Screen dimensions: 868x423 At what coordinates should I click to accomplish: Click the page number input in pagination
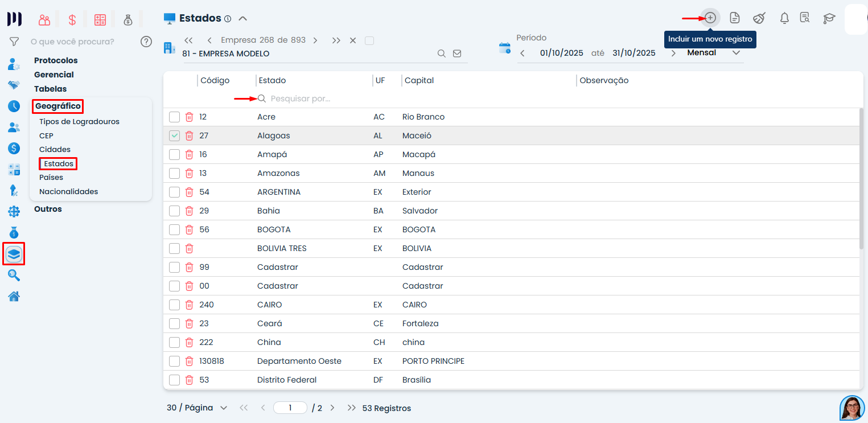point(290,408)
